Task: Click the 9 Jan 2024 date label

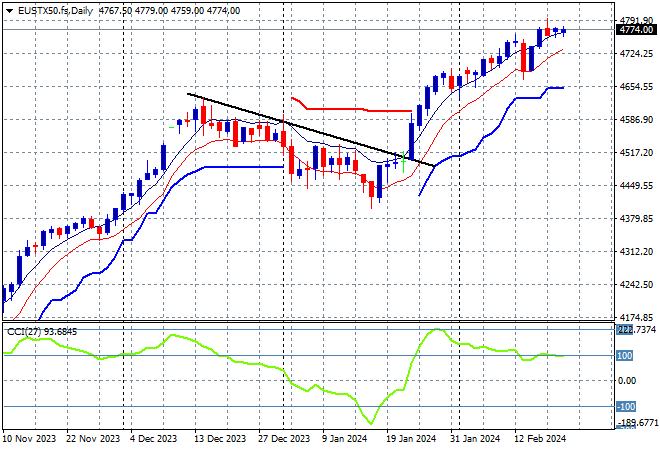Action: pyautogui.click(x=345, y=439)
